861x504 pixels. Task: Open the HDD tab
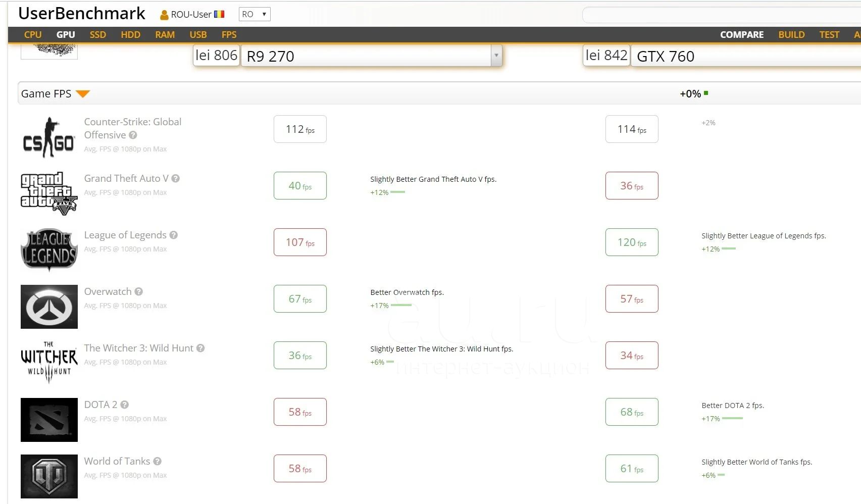[130, 34]
